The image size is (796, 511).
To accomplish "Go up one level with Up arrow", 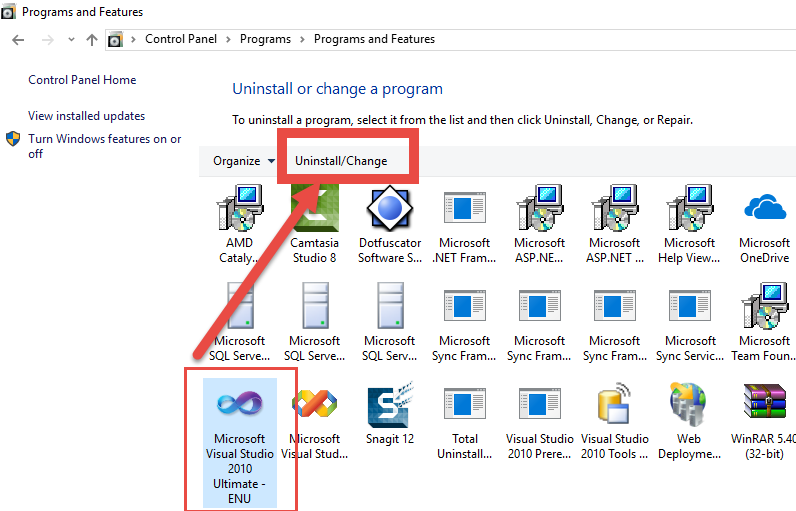I will [92, 40].
